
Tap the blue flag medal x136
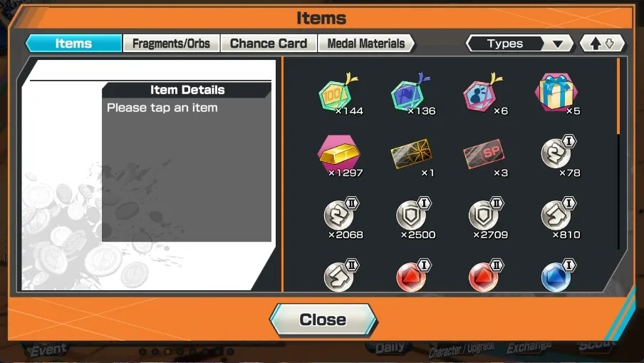pos(411,94)
